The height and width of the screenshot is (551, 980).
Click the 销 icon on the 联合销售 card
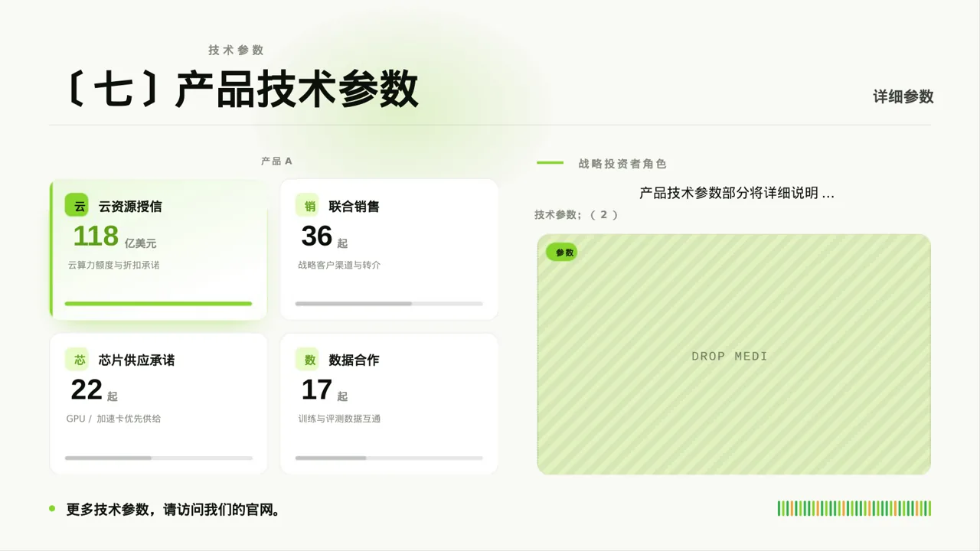308,206
